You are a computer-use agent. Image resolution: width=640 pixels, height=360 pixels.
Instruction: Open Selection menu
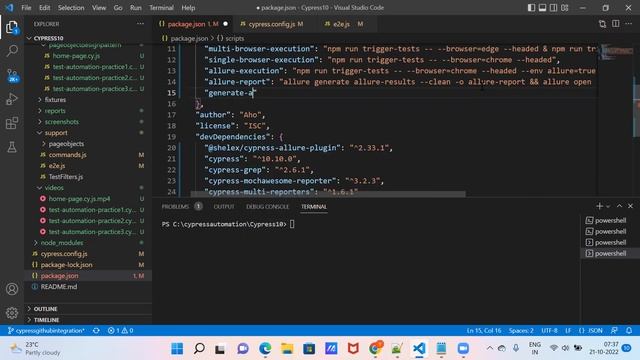pyautogui.click(x=71, y=8)
